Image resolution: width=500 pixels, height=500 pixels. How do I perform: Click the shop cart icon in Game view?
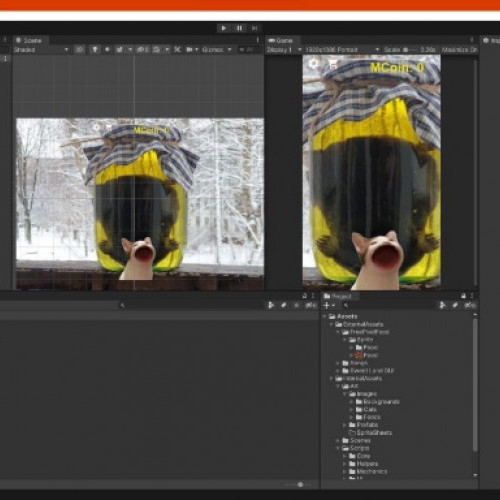coord(333,64)
